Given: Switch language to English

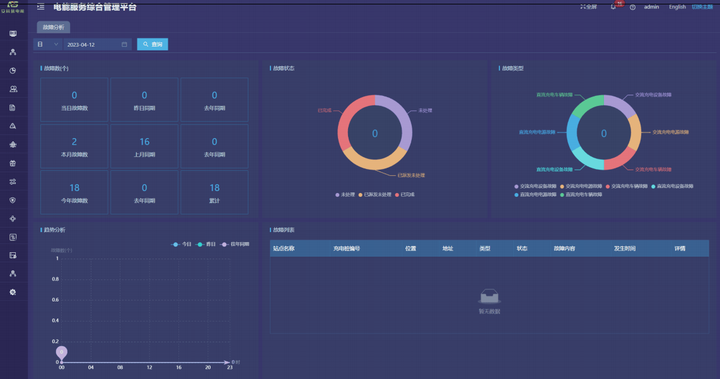Looking at the screenshot, I should pyautogui.click(x=677, y=7).
